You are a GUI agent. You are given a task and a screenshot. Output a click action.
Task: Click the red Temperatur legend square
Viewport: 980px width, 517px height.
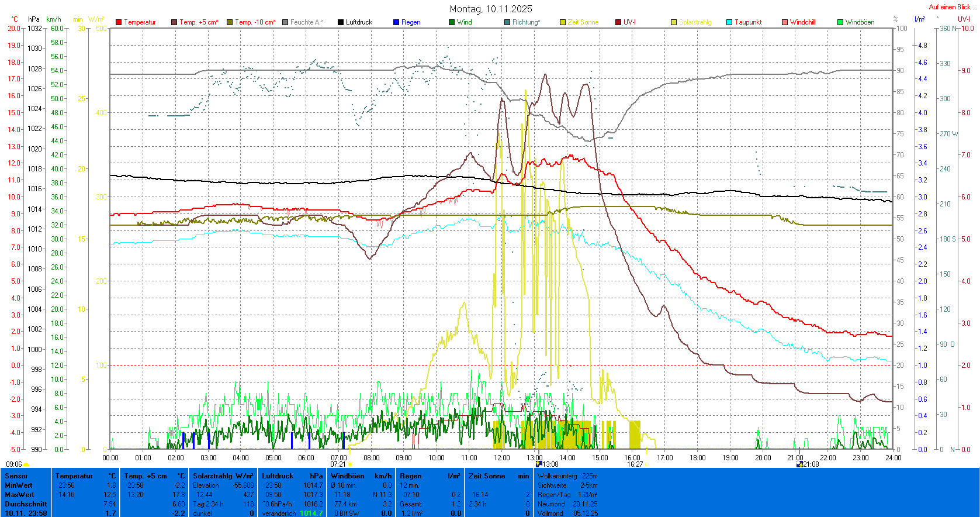click(119, 22)
